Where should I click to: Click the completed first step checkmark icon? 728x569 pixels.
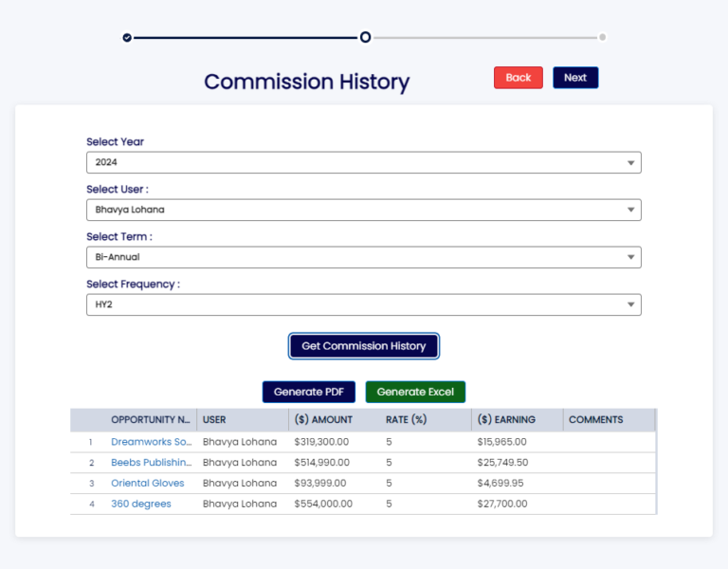click(127, 37)
